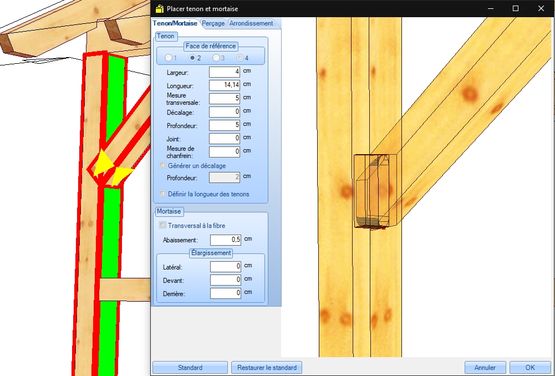Switch to the Perçage tab

pyautogui.click(x=213, y=23)
